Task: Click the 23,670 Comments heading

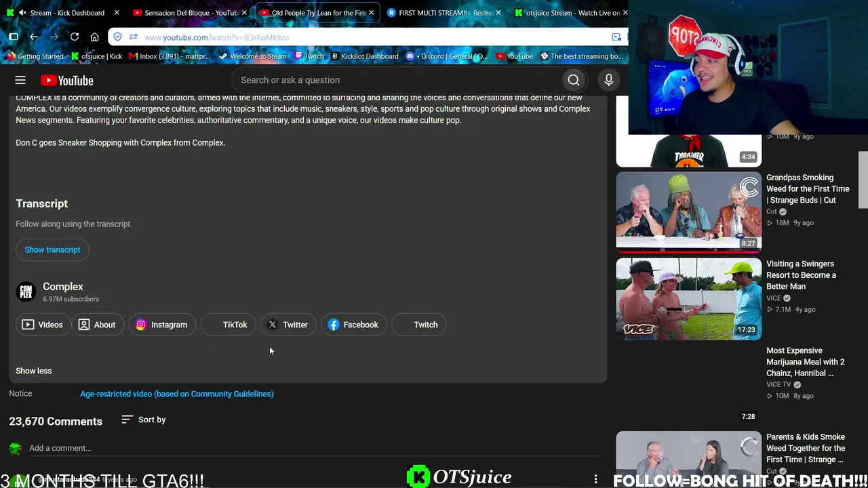Action: [56, 421]
